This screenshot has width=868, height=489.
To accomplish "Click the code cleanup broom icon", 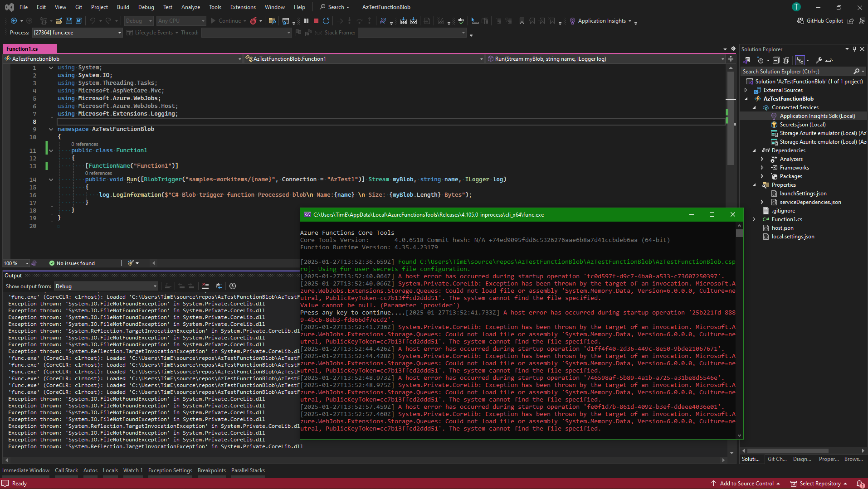I will click(131, 263).
